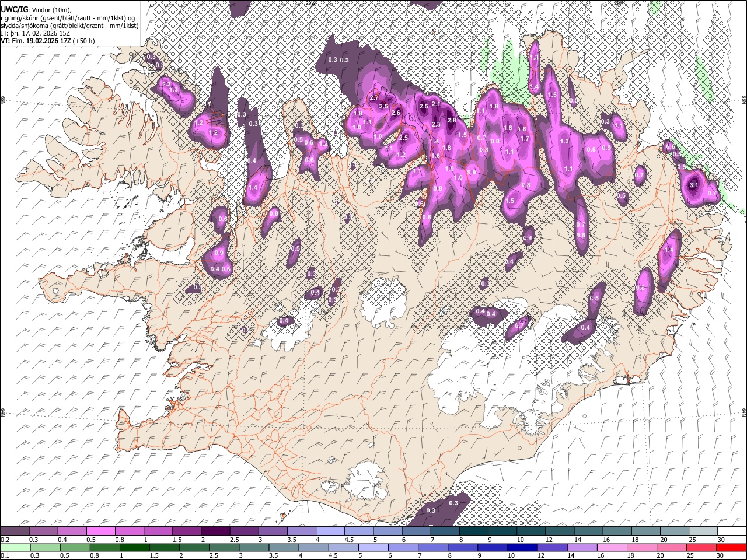Select the dark purple swatch above label 0.2
Image resolution: width=747 pixels, height=560 pixels.
coord(15,531)
